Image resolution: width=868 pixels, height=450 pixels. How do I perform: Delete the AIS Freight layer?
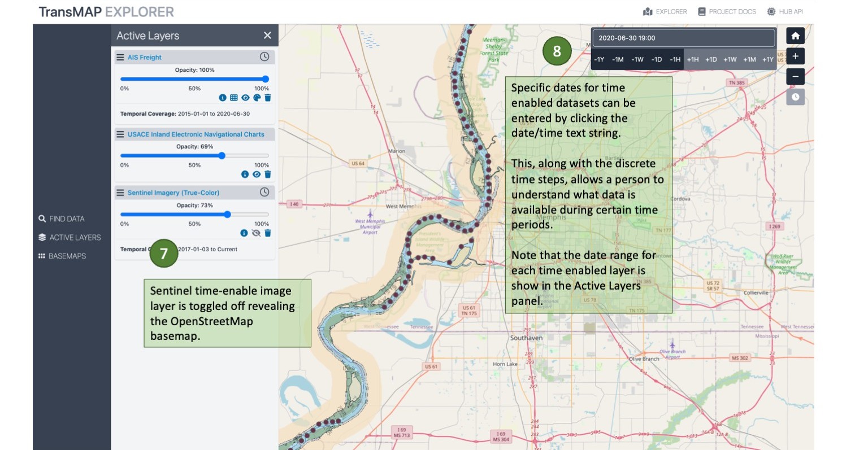pos(268,98)
